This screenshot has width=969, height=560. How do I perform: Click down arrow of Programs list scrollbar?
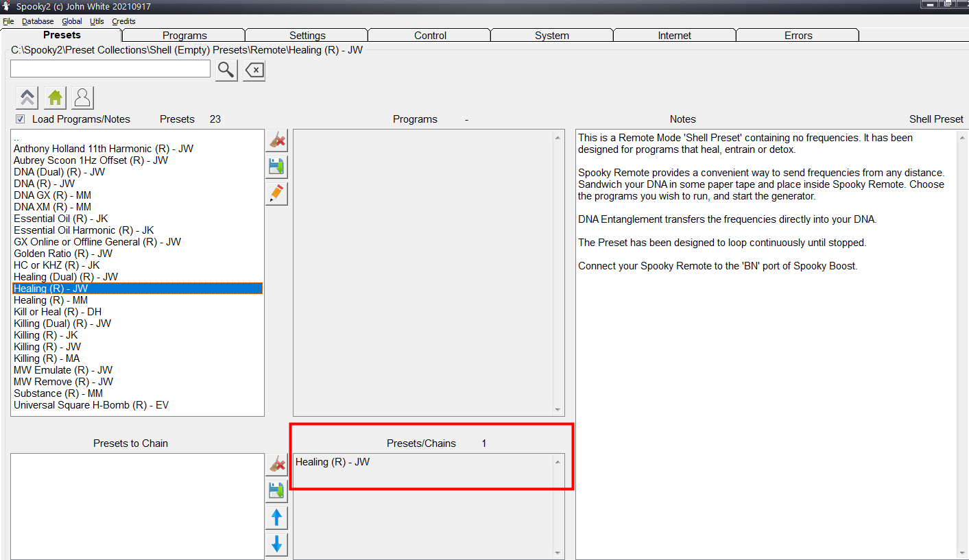pos(557,410)
